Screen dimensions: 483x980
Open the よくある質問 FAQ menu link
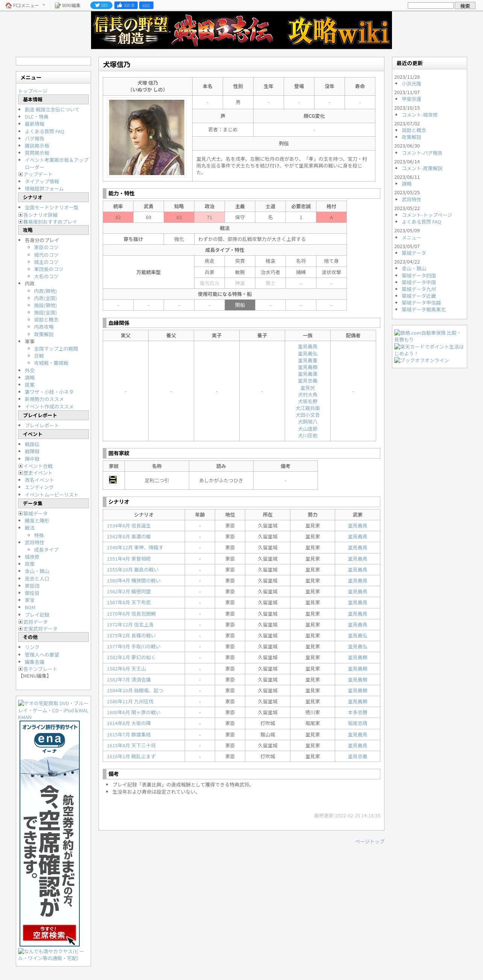pyautogui.click(x=44, y=132)
